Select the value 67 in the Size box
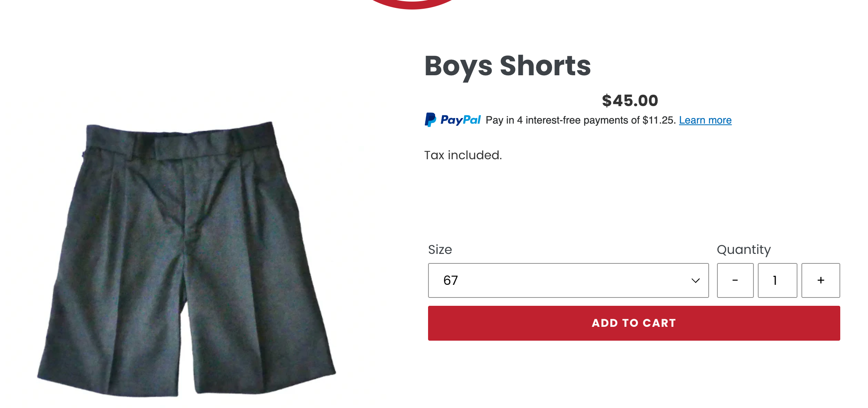 (x=451, y=280)
